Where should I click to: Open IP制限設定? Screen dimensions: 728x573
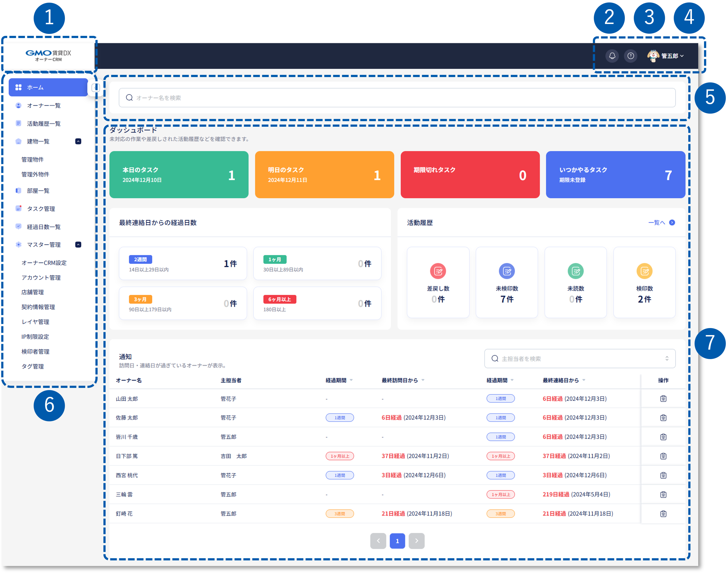[35, 337]
